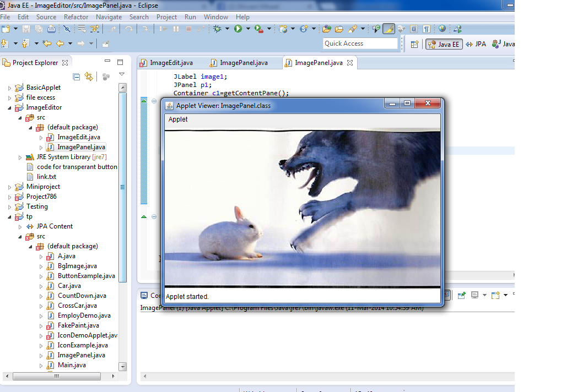Click the Print icon in toolbar

pyautogui.click(x=51, y=29)
